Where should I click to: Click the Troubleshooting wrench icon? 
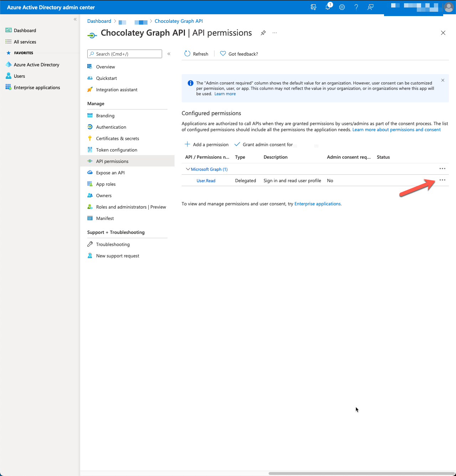pos(90,244)
